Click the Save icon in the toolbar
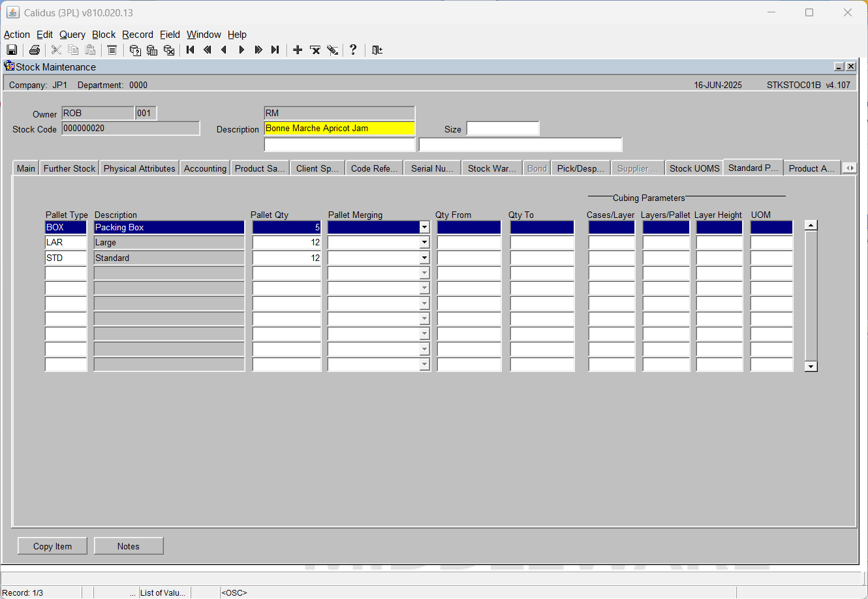Image resolution: width=868 pixels, height=599 pixels. [x=12, y=50]
